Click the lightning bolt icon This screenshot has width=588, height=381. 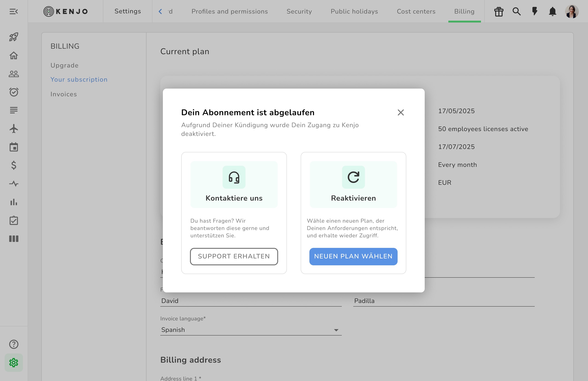coord(534,11)
